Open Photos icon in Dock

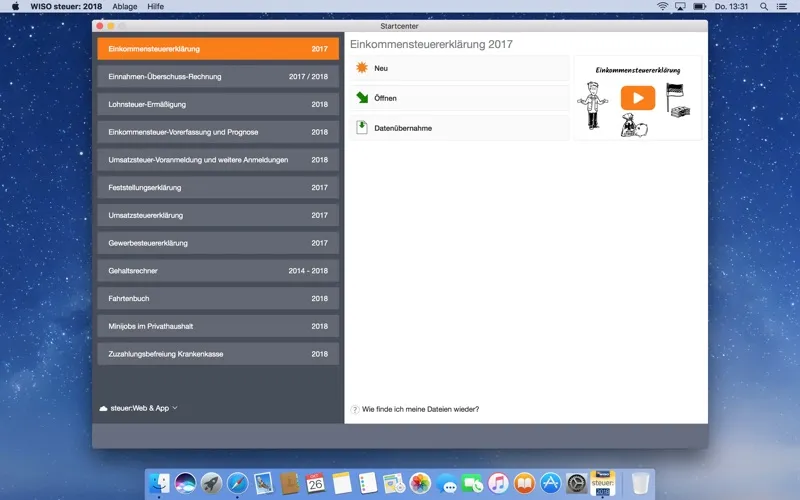tap(420, 483)
